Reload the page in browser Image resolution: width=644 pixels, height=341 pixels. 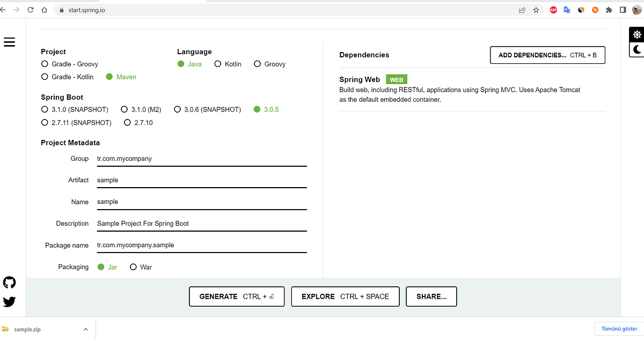click(30, 10)
